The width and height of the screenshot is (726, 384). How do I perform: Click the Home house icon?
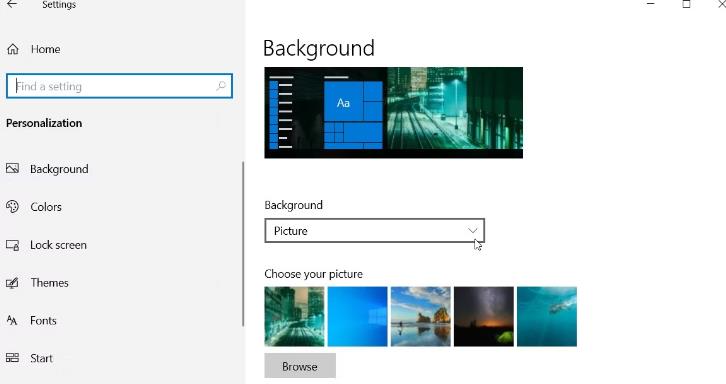click(13, 49)
